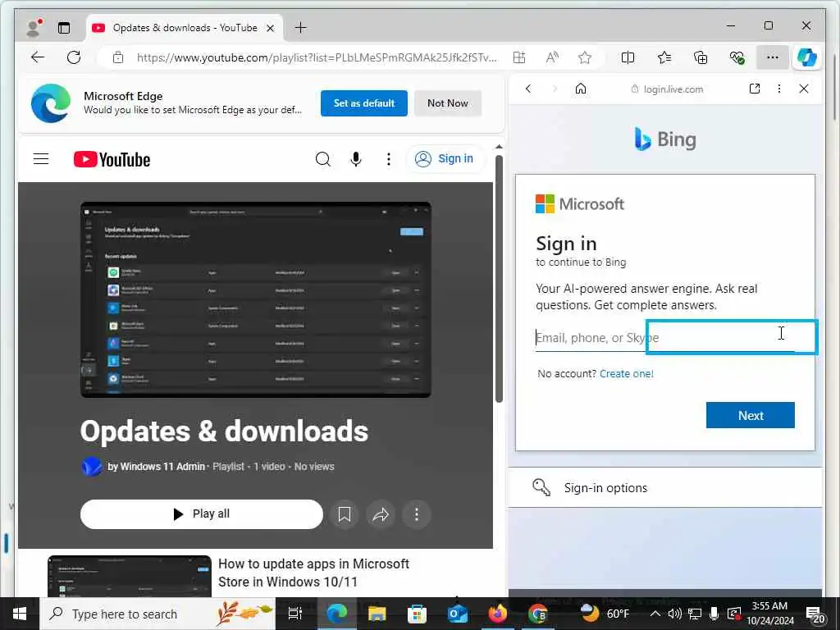Save the playlist to library
Viewport: 840px width, 630px height.
click(x=345, y=514)
